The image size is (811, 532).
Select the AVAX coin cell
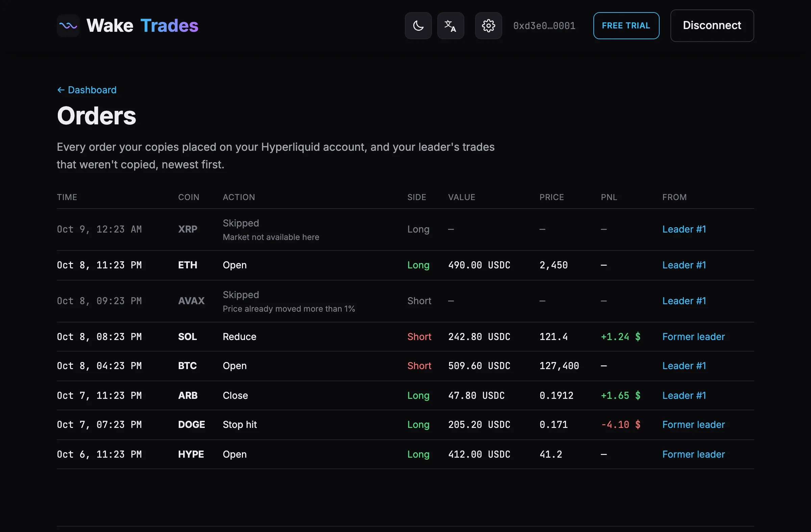(192, 301)
